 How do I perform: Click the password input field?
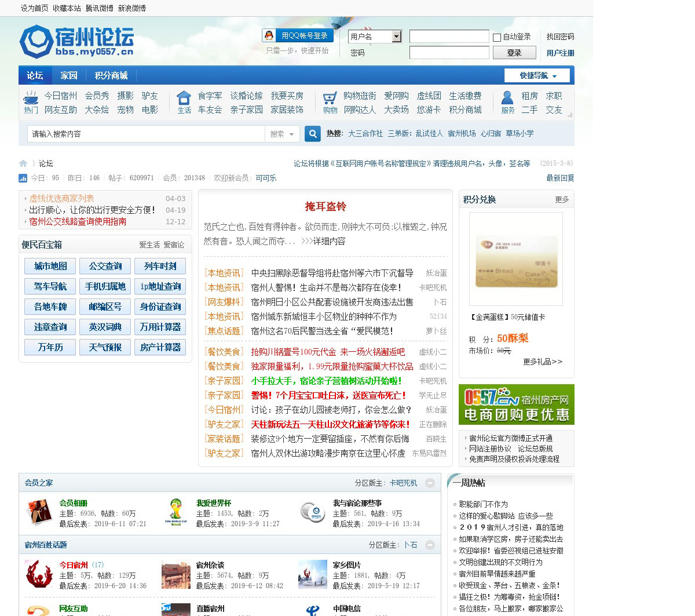coord(449,53)
